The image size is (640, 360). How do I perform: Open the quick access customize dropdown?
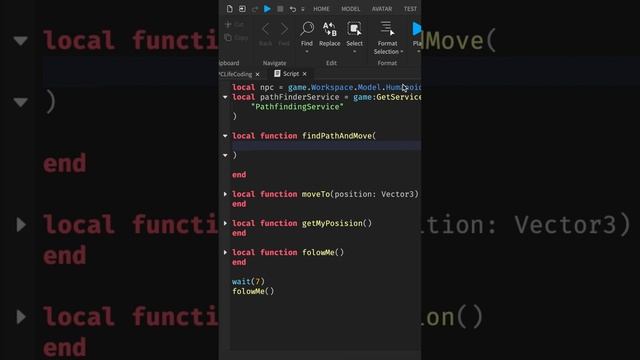tap(302, 9)
